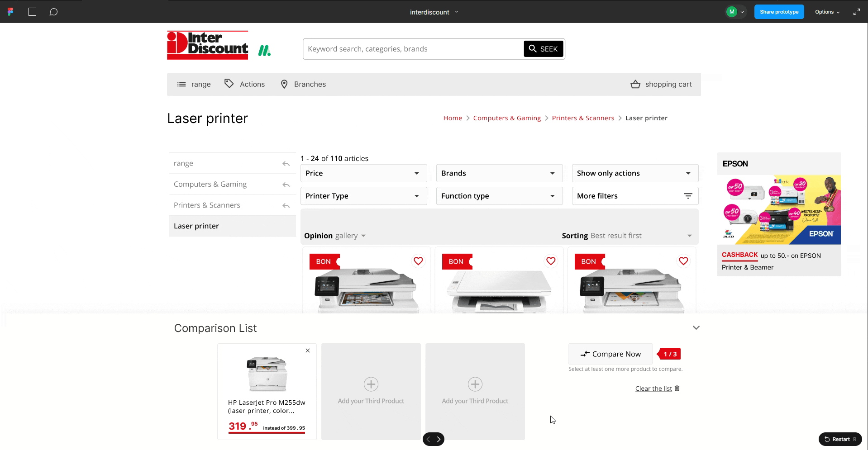The height and width of the screenshot is (450, 868).
Task: Click the EPSON cashback banner image
Action: point(779,210)
